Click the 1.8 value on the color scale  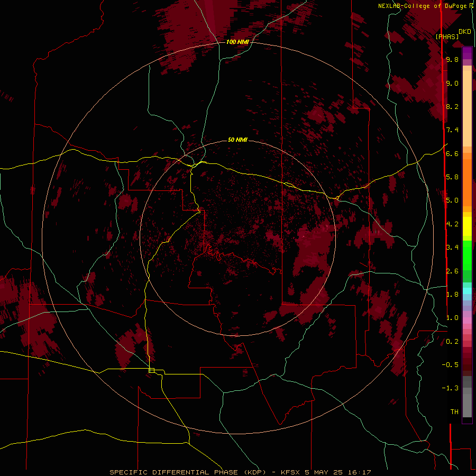(452, 295)
